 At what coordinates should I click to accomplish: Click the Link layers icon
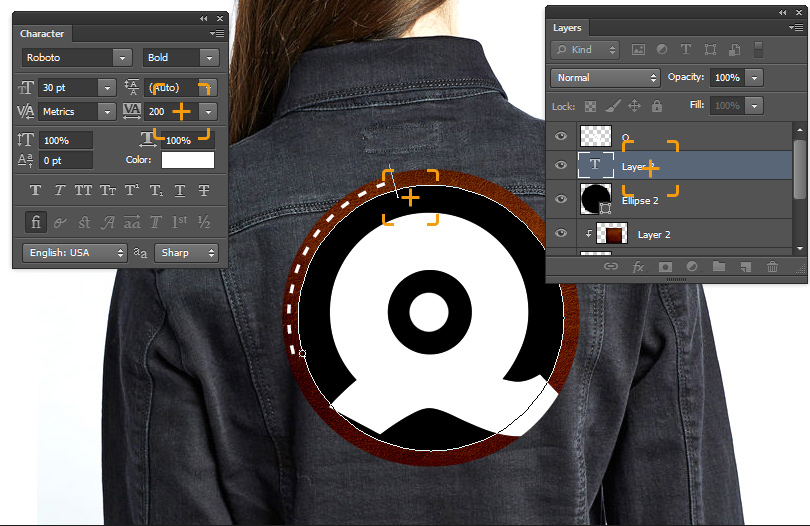click(x=611, y=267)
